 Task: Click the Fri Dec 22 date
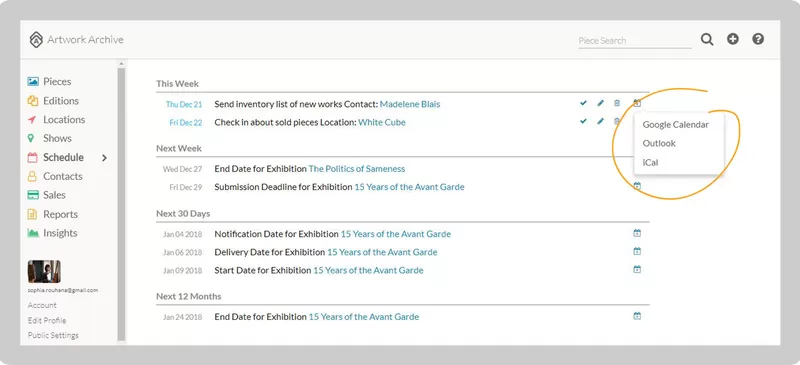coord(186,123)
